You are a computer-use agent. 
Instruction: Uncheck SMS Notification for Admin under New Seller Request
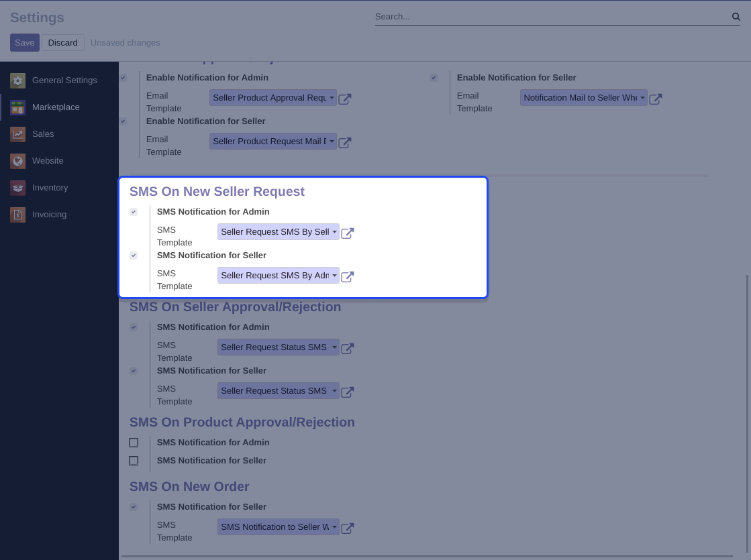(134, 212)
